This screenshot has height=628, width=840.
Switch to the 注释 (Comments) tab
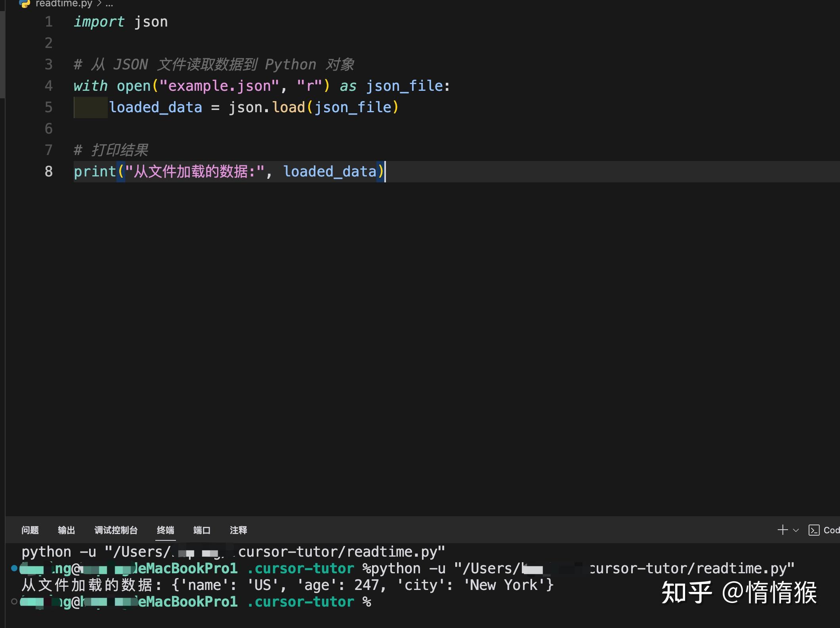[x=238, y=530]
